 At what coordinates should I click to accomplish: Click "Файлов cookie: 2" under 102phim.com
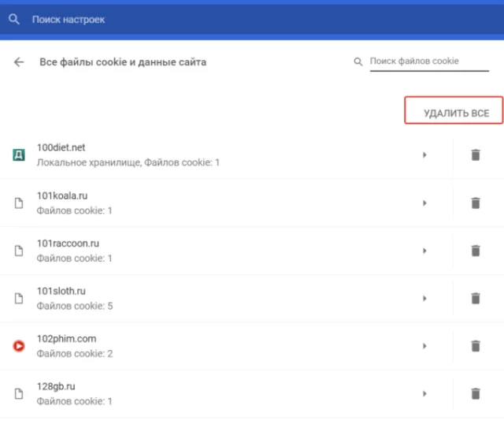(75, 354)
